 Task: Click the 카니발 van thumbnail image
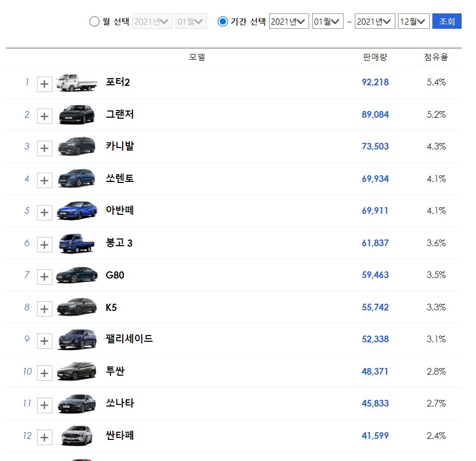(77, 146)
